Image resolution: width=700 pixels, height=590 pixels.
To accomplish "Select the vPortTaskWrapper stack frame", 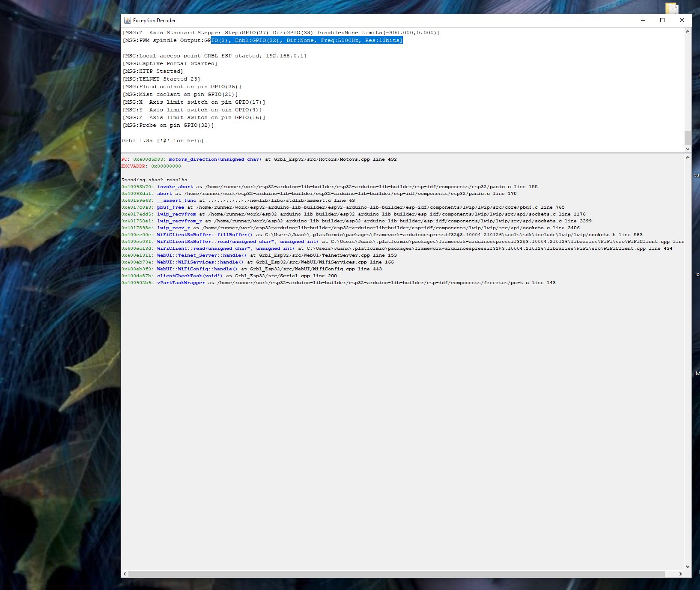I will [181, 282].
